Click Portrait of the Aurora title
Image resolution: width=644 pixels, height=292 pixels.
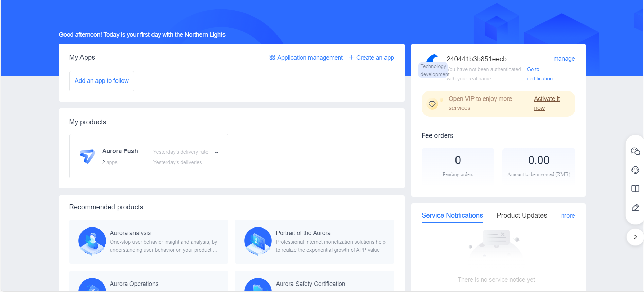(303, 233)
